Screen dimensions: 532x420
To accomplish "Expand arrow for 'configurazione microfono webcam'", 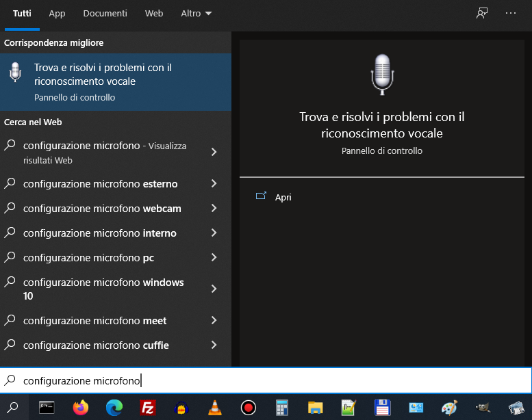I will 214,208.
